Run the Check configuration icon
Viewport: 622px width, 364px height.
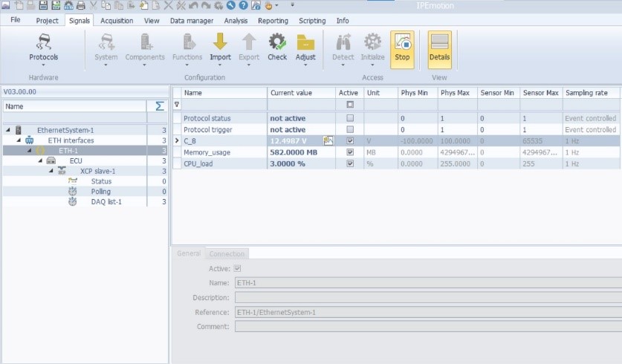coord(277,43)
